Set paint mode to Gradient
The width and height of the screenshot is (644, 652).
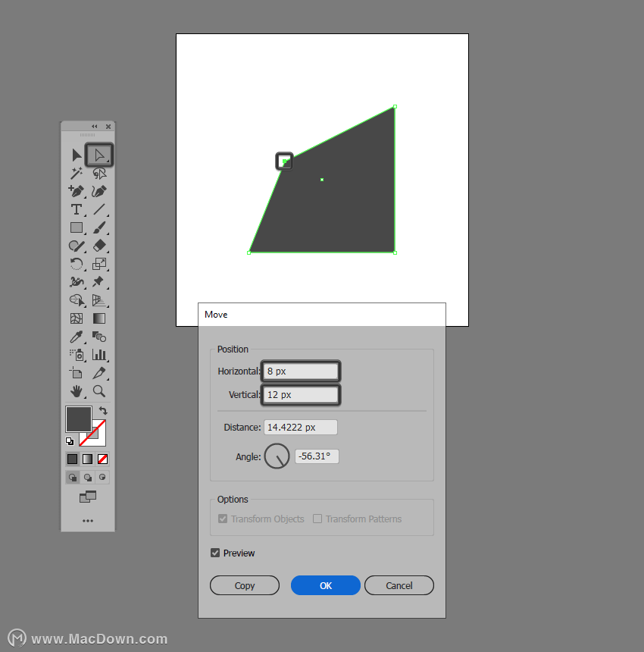pos(87,459)
